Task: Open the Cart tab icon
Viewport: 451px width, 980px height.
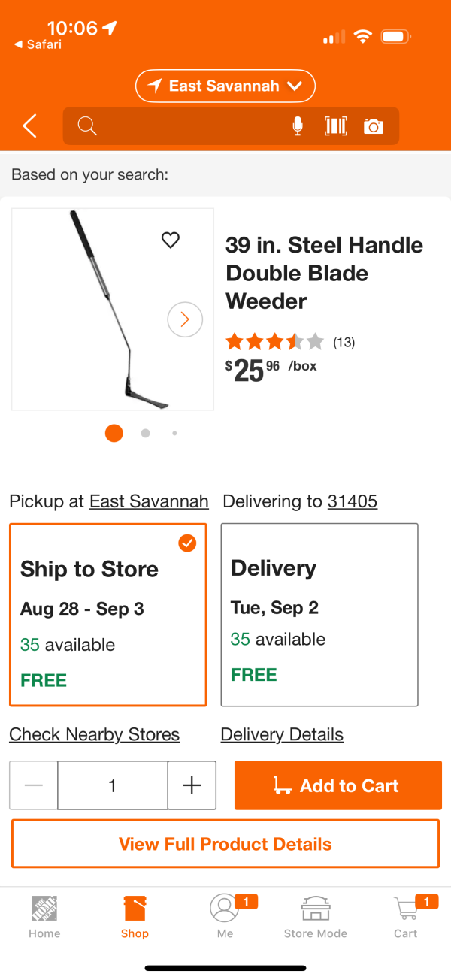Action: click(406, 916)
